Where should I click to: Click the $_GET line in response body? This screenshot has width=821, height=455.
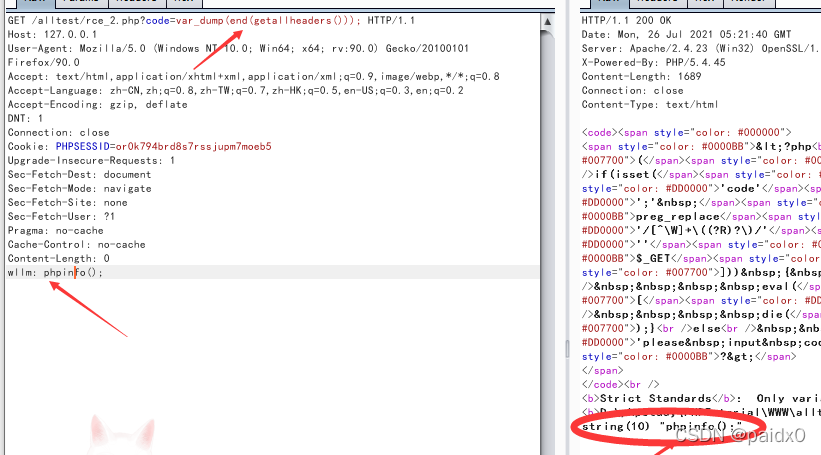click(701, 258)
